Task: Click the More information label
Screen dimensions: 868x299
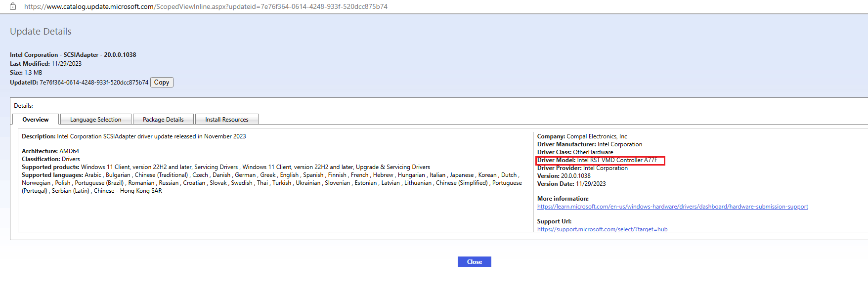Action: coord(563,199)
